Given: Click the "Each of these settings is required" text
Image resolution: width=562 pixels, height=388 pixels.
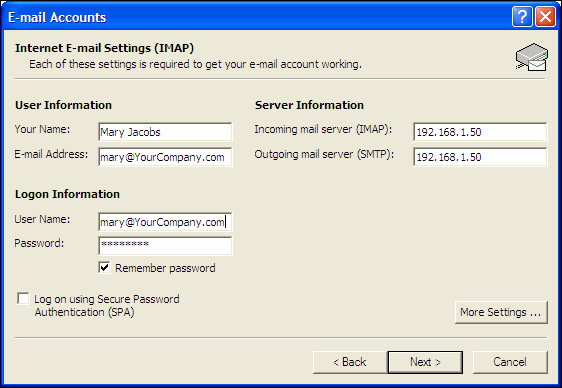Looking at the screenshot, I should tap(195, 64).
